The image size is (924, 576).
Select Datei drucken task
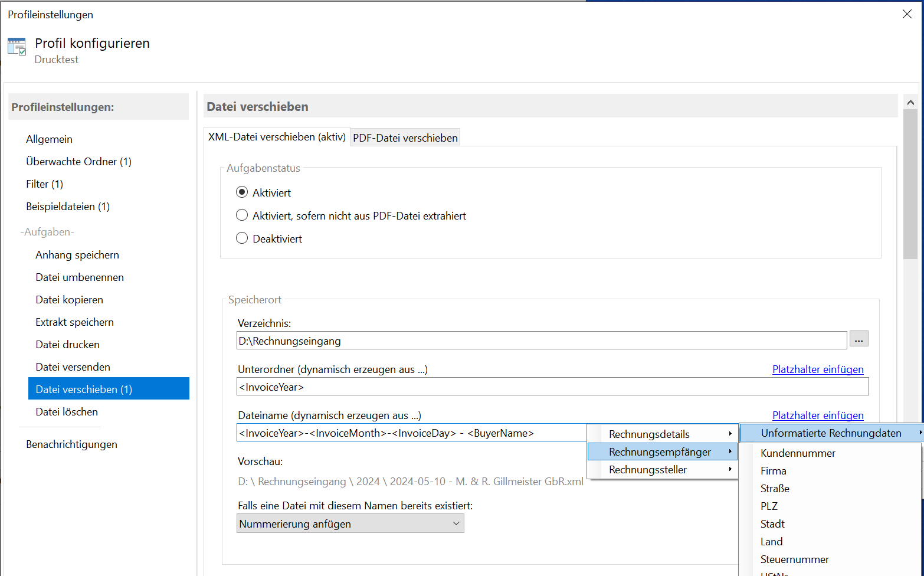[x=67, y=345]
